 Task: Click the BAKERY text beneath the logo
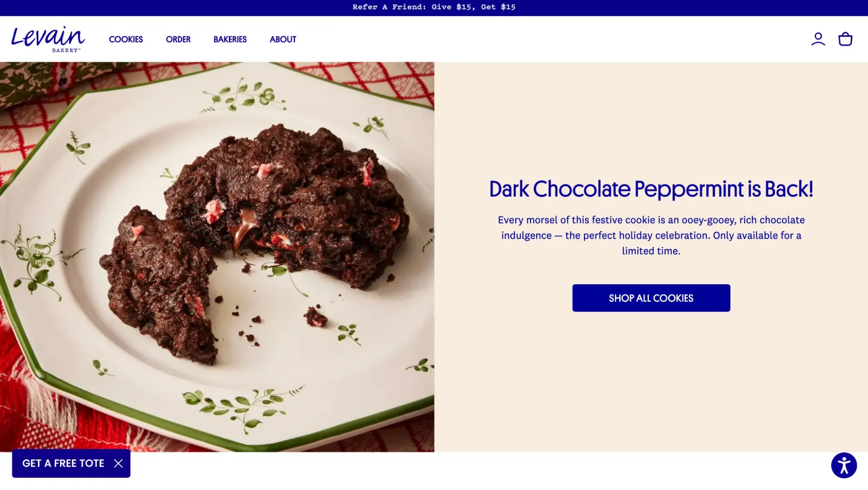(x=66, y=50)
